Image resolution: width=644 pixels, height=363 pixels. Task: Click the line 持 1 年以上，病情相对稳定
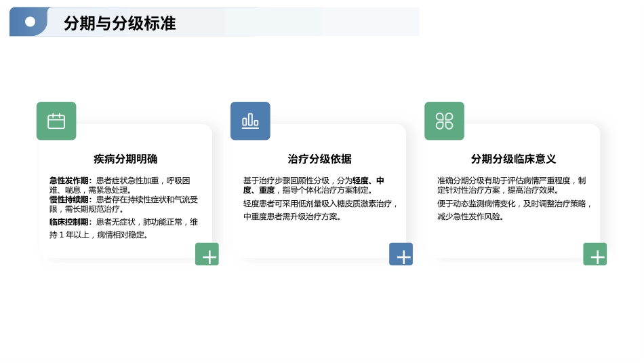coord(98,235)
